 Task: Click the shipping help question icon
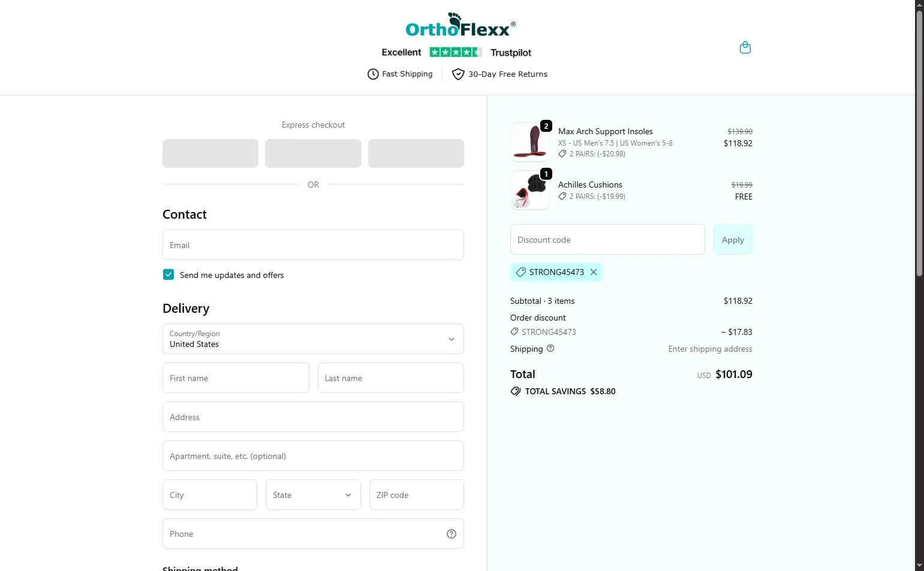[x=550, y=349]
